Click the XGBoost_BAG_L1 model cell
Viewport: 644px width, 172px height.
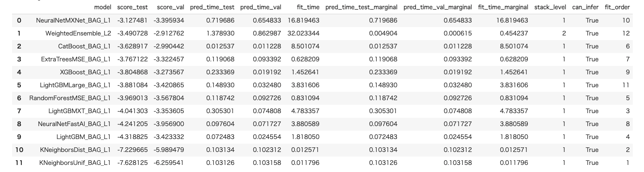point(85,72)
